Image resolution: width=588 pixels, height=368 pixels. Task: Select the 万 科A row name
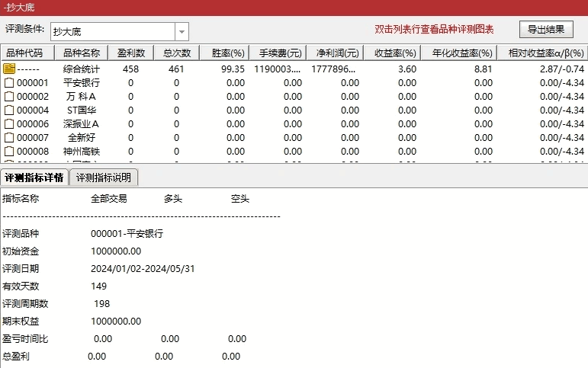pos(81,97)
